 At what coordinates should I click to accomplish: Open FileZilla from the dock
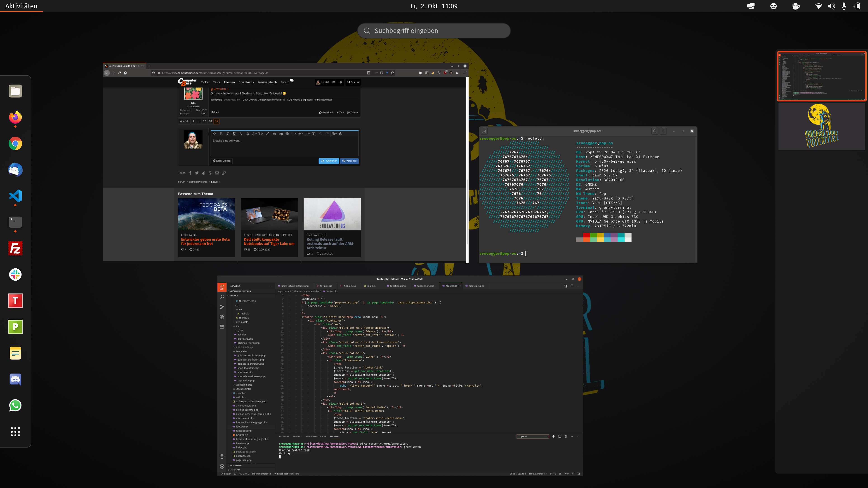tap(15, 248)
